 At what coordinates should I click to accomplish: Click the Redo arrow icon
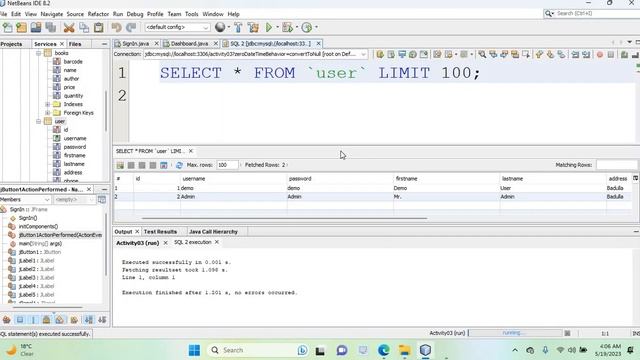131,27
